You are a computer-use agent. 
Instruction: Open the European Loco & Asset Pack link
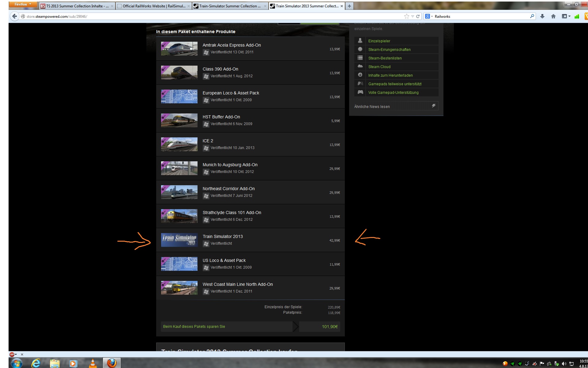coord(231,93)
